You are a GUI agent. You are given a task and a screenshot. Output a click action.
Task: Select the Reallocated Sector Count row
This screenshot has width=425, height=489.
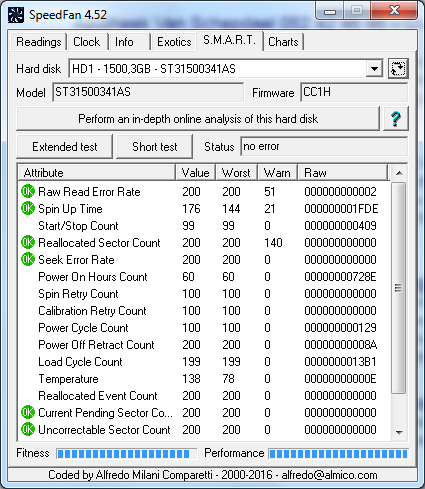coord(204,243)
